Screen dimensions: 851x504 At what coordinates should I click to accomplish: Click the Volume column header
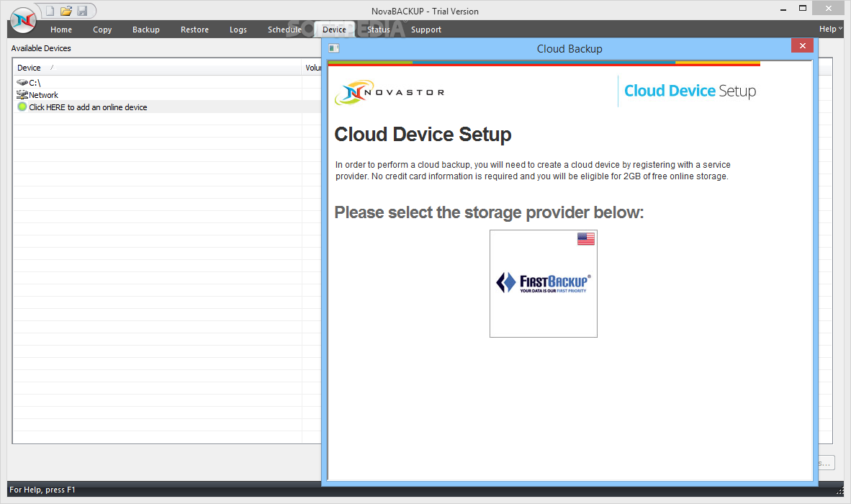click(313, 68)
